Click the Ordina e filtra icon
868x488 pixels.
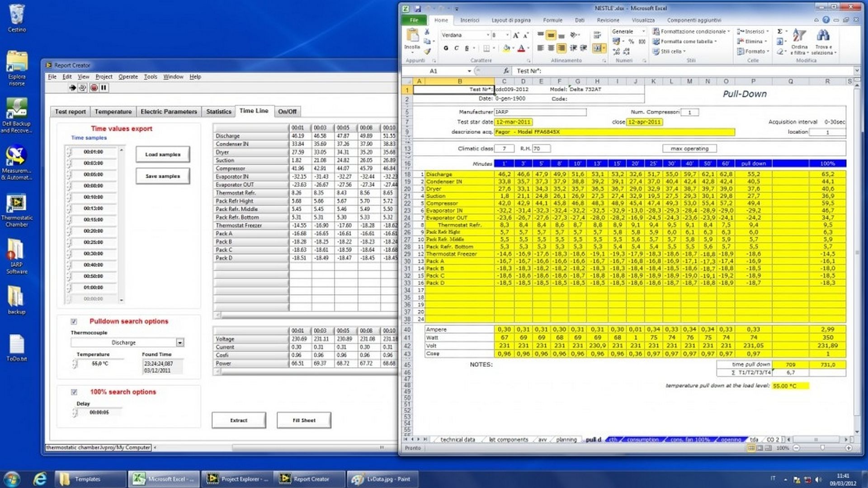799,36
